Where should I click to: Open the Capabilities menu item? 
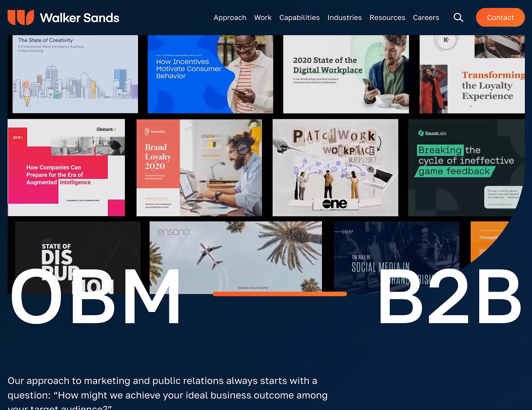[299, 18]
